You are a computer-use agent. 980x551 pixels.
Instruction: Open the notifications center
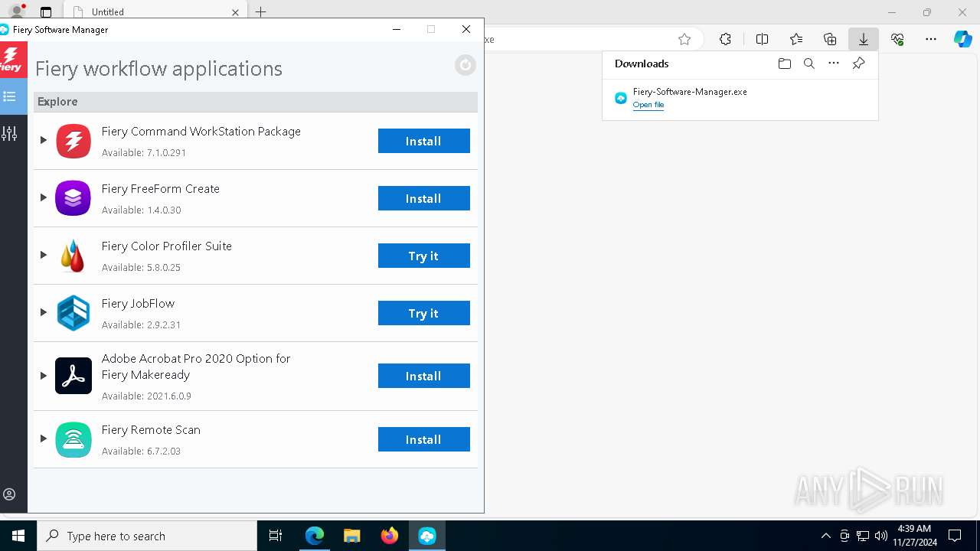(x=955, y=536)
